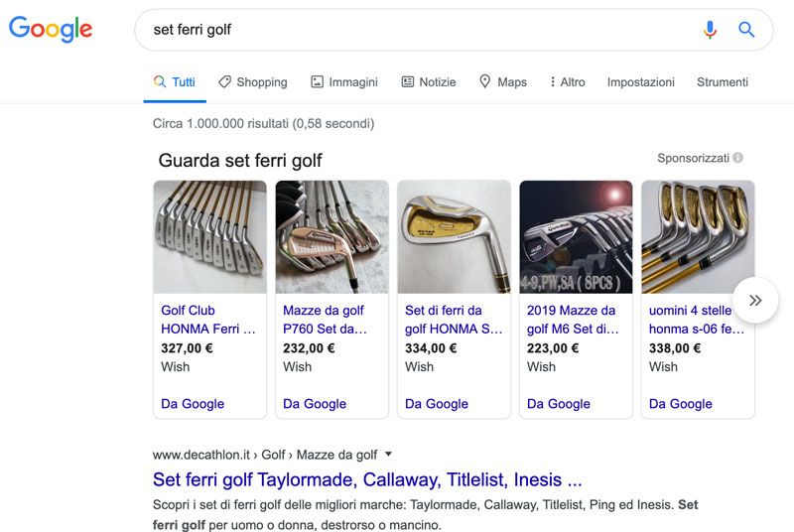
Task: Click the Sponsorizzati info icon
Action: click(738, 158)
